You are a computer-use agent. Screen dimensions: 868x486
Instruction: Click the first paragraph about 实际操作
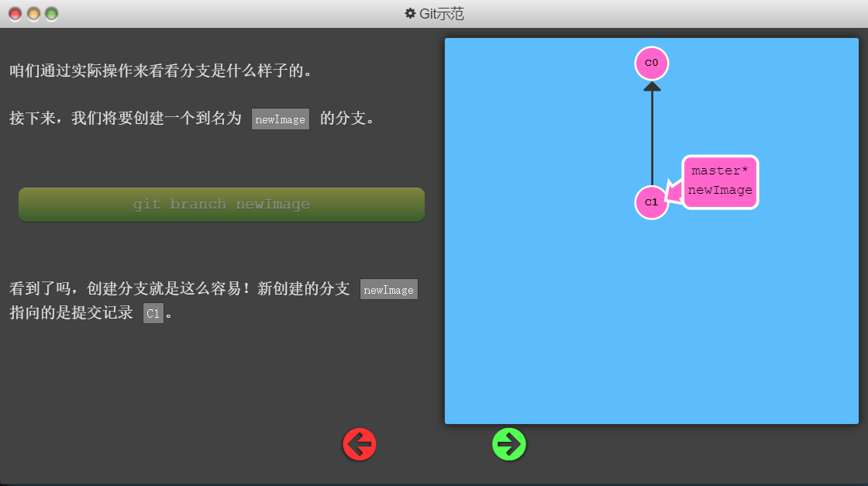click(160, 71)
